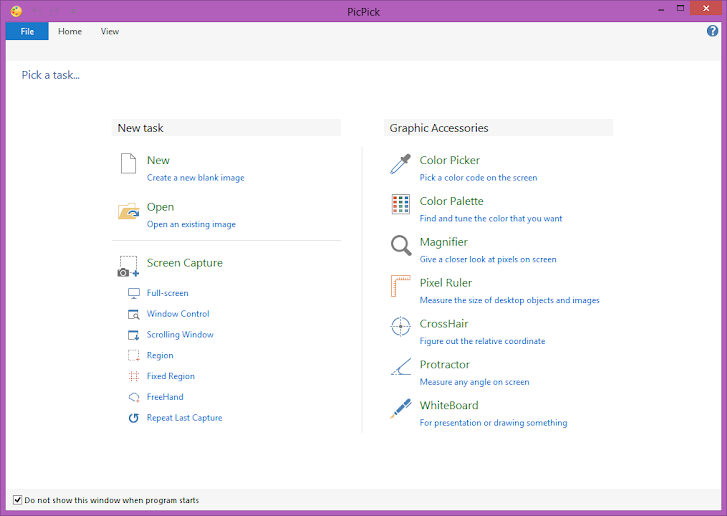Launch the Pixel Ruler title link
The image size is (727, 516).
pyautogui.click(x=446, y=283)
